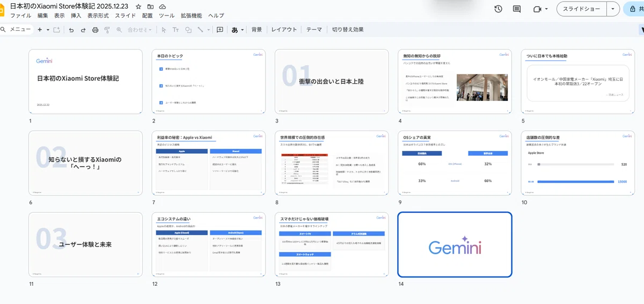
Task: Open the 挿入 menu
Action: tap(76, 16)
